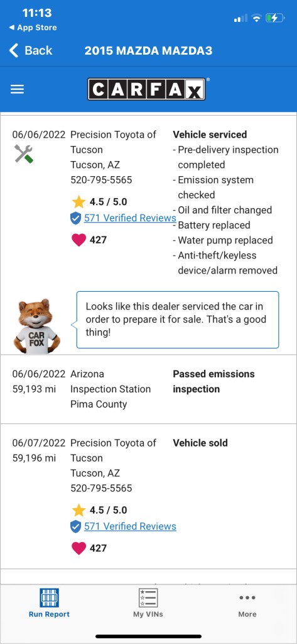The image size is (297, 644).
Task: Select the Passed emissions inspection record
Action: point(148,389)
